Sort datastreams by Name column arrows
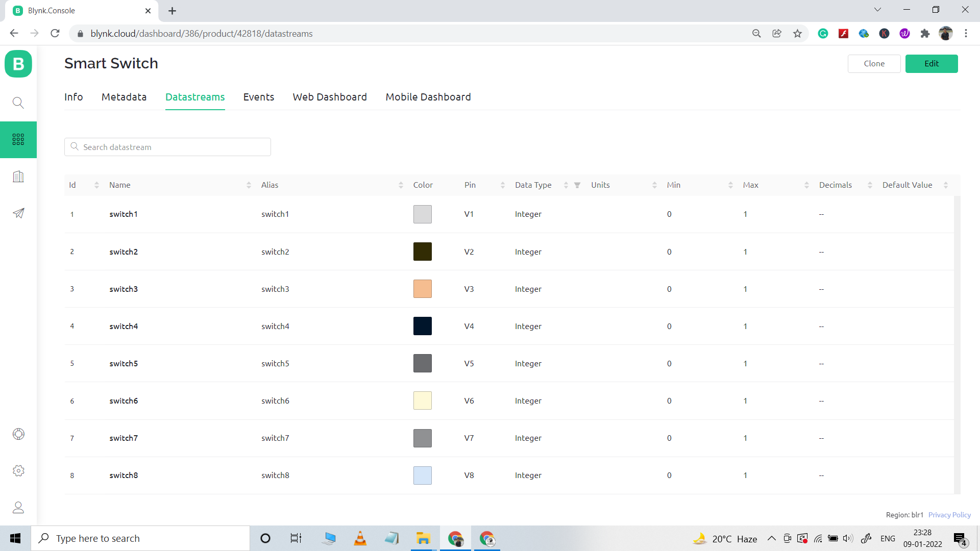Viewport: 980px width, 551px height. click(249, 185)
